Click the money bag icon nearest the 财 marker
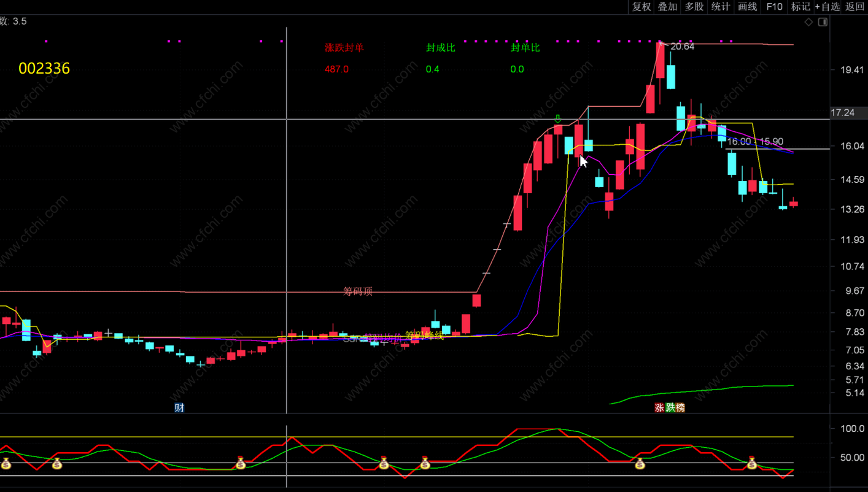The image size is (868, 492). pos(241,463)
